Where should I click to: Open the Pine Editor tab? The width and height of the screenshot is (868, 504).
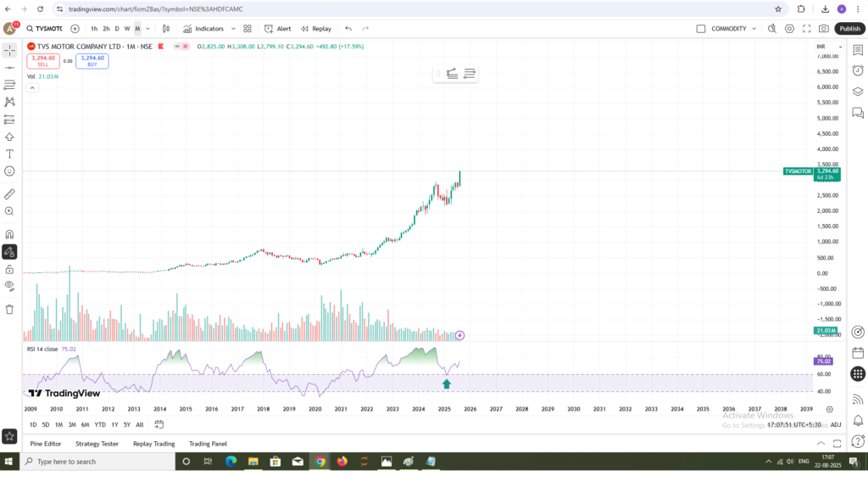46,444
